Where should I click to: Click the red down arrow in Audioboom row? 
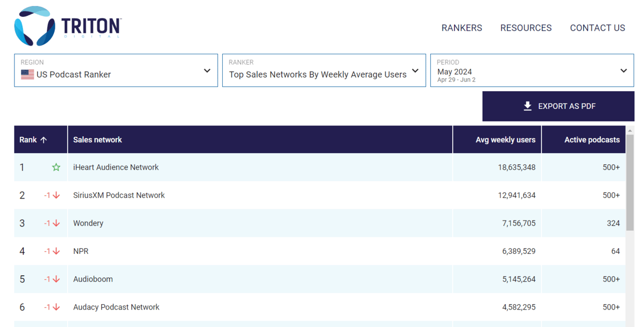coord(56,279)
